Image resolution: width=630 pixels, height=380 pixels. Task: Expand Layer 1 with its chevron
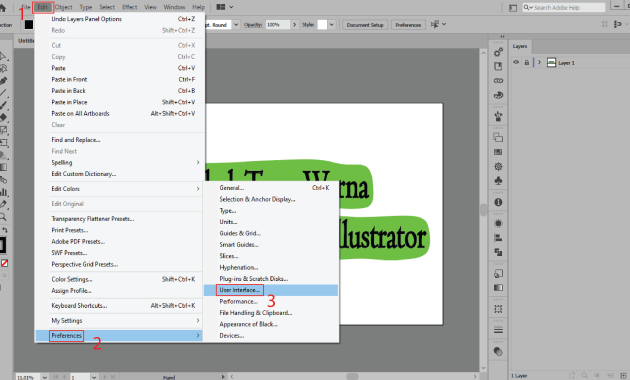(x=540, y=62)
